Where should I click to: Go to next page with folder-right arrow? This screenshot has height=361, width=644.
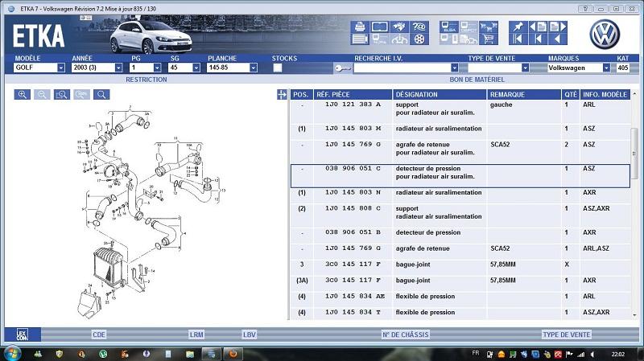coord(557,27)
